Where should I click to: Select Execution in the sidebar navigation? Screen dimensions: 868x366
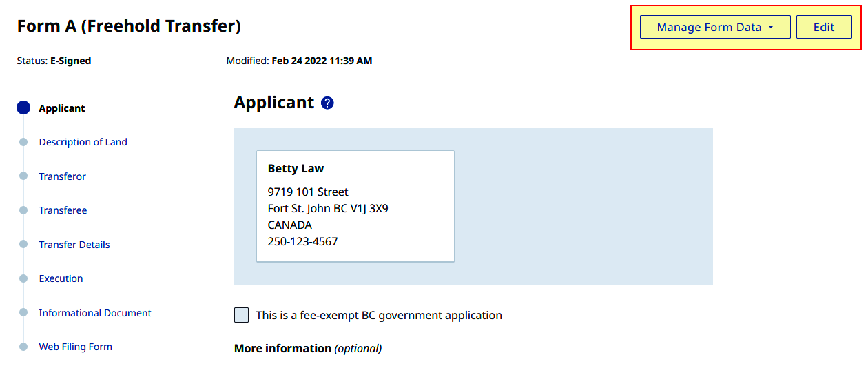click(61, 278)
